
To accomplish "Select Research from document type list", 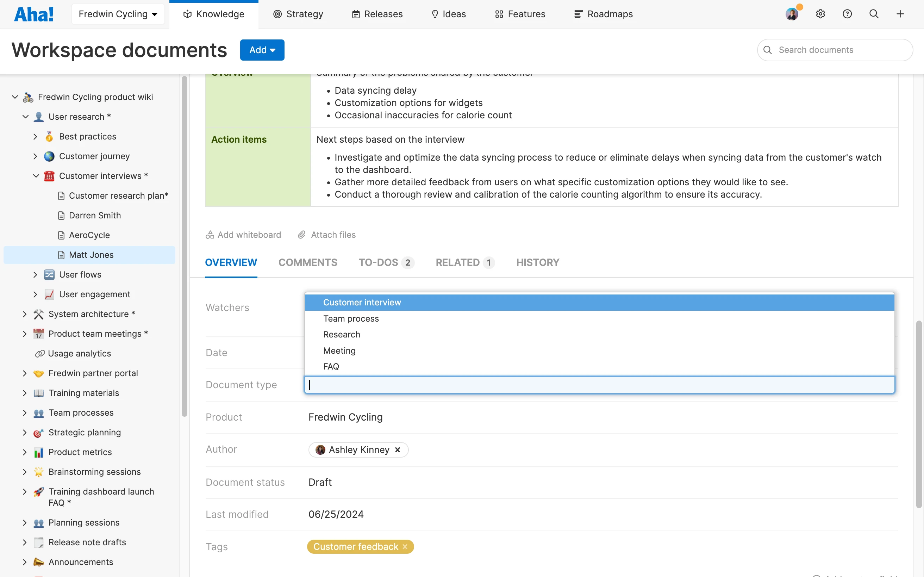I will point(342,334).
